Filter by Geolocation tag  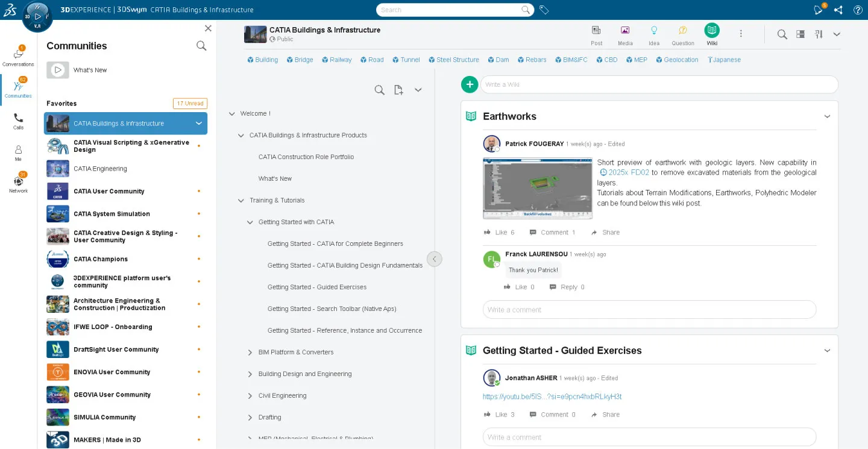click(x=677, y=60)
